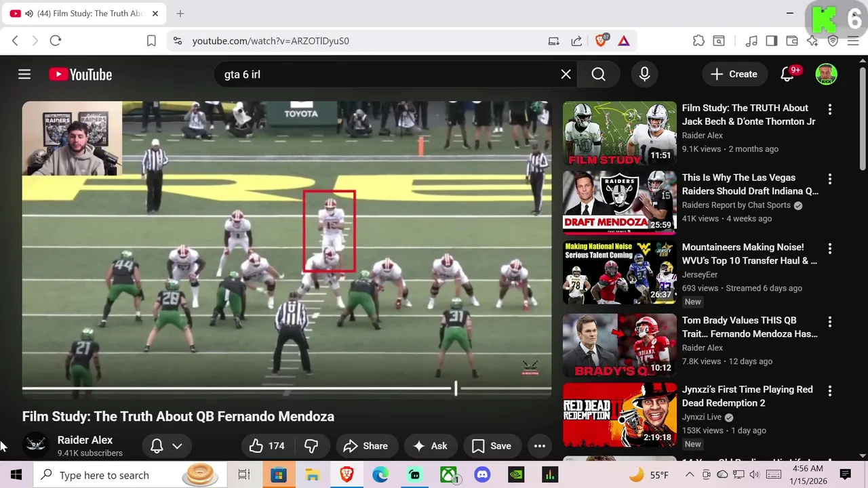Open Windows notification center
The image size is (868, 488).
tap(845, 475)
